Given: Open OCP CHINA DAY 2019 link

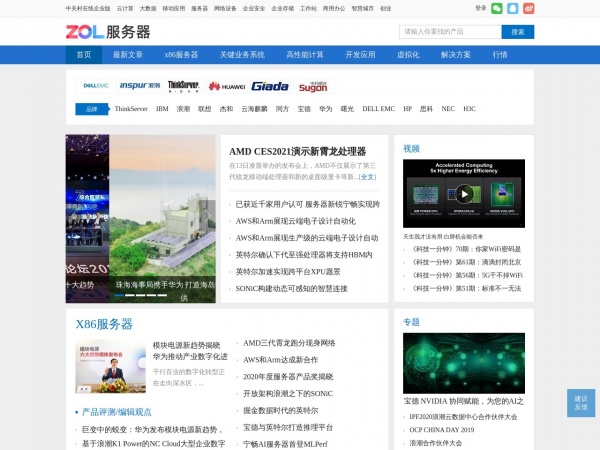Looking at the screenshot, I should point(442,430).
